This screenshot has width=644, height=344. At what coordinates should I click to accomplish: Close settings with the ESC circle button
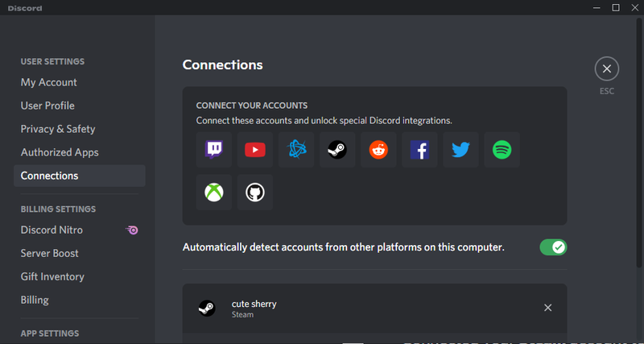click(607, 68)
